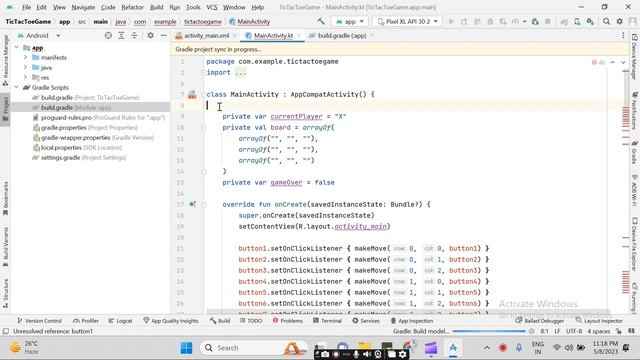Viewport: 640px width, 360px height.
Task: Open the VCS menu
Action: point(212,7)
